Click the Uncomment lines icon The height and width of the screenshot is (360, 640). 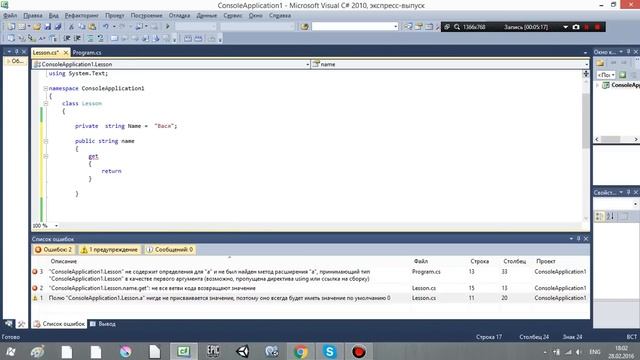pyautogui.click(x=100, y=38)
